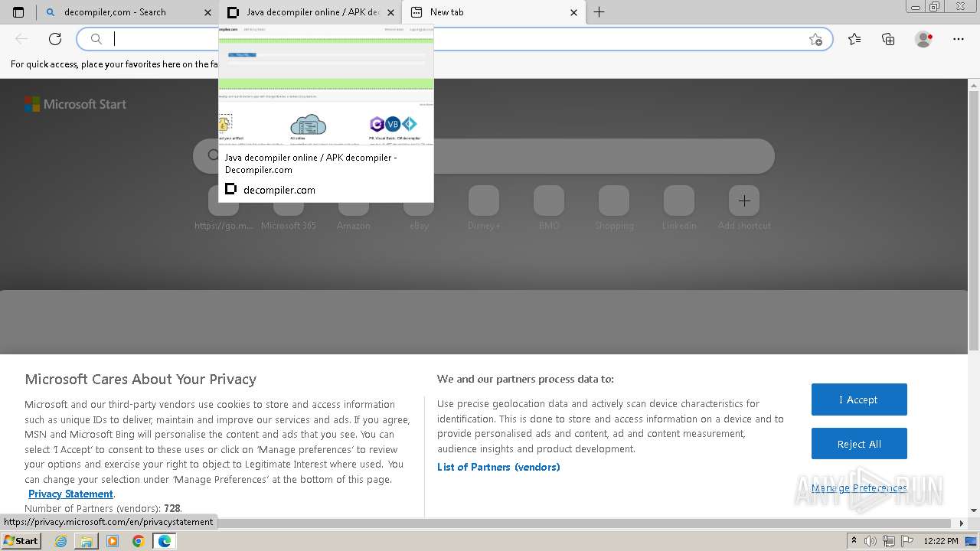Viewport: 980px width, 551px height.
Task: Click the Action Center flag tray icon
Action: click(x=906, y=541)
